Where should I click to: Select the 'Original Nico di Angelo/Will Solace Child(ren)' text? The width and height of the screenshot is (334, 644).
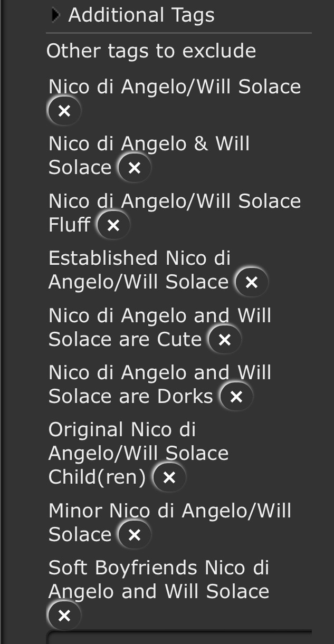click(138, 453)
